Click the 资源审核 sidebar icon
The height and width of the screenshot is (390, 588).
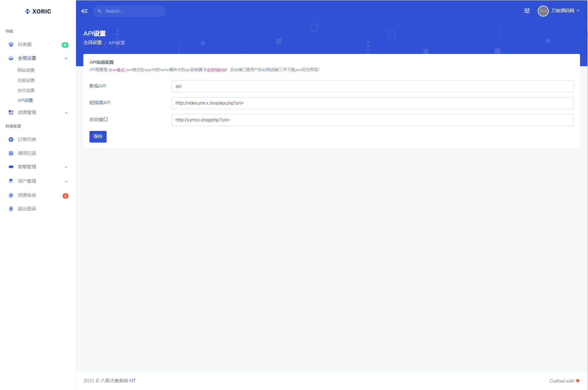pyautogui.click(x=11, y=195)
